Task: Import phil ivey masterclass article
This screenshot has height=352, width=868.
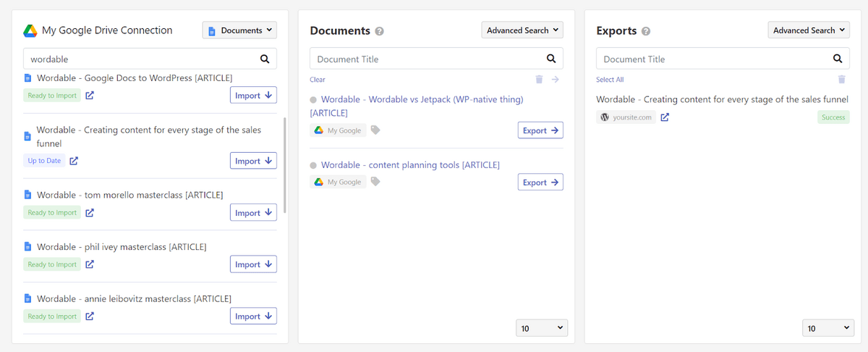Action: [x=253, y=264]
